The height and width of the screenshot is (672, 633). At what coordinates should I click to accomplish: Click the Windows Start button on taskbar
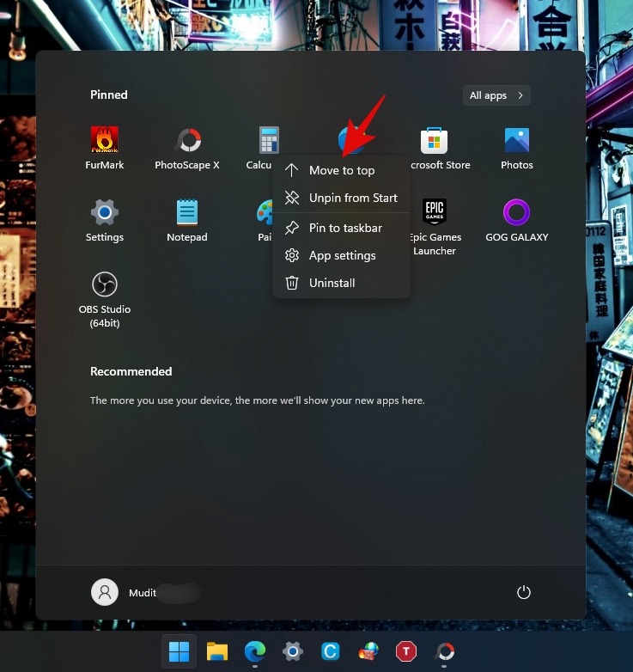pyautogui.click(x=180, y=651)
